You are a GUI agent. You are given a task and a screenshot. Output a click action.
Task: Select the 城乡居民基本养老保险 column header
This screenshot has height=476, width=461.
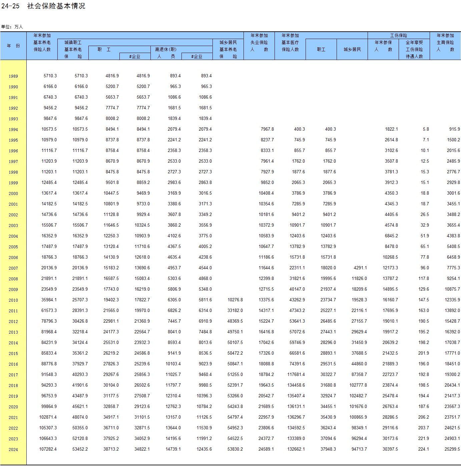click(x=228, y=49)
